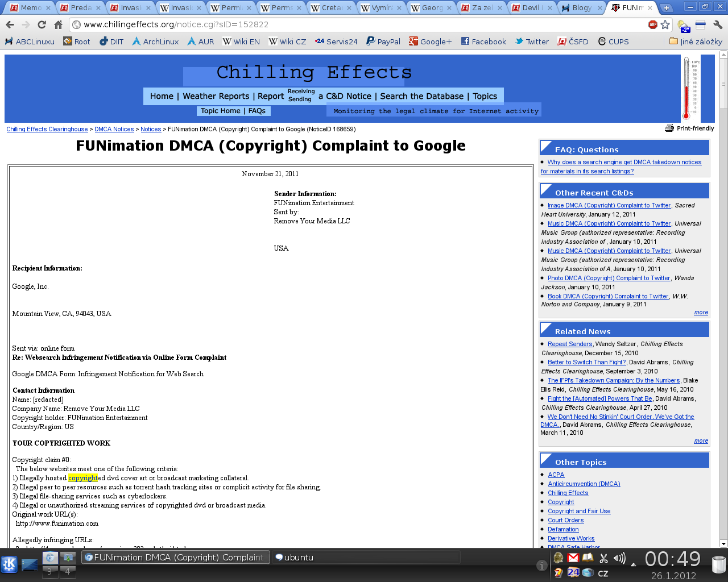Image resolution: width=728 pixels, height=582 pixels.
Task: Open the ČSFD bookmark
Action: coord(573,41)
